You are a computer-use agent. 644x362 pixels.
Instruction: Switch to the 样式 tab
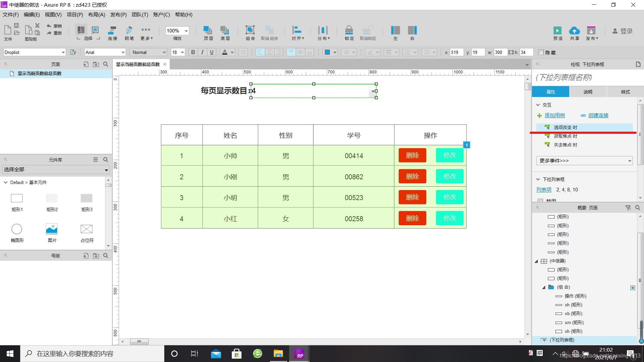tap(625, 92)
